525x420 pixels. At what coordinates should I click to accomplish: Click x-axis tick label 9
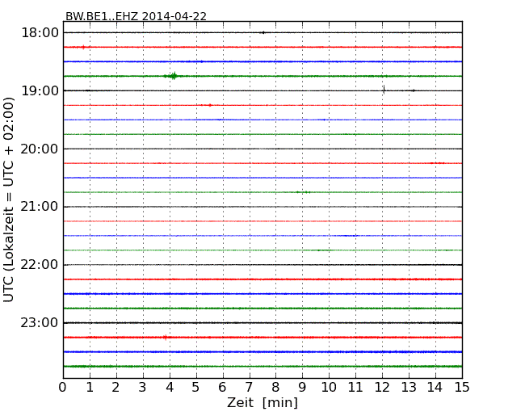(x=302, y=388)
